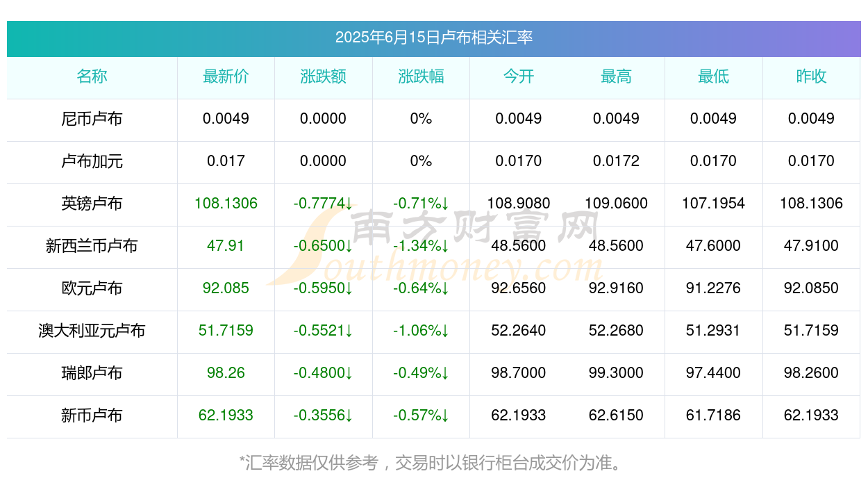Click the disclaimer text 汇率数据仅供参考
This screenshot has height=485, width=868.
pos(313,463)
